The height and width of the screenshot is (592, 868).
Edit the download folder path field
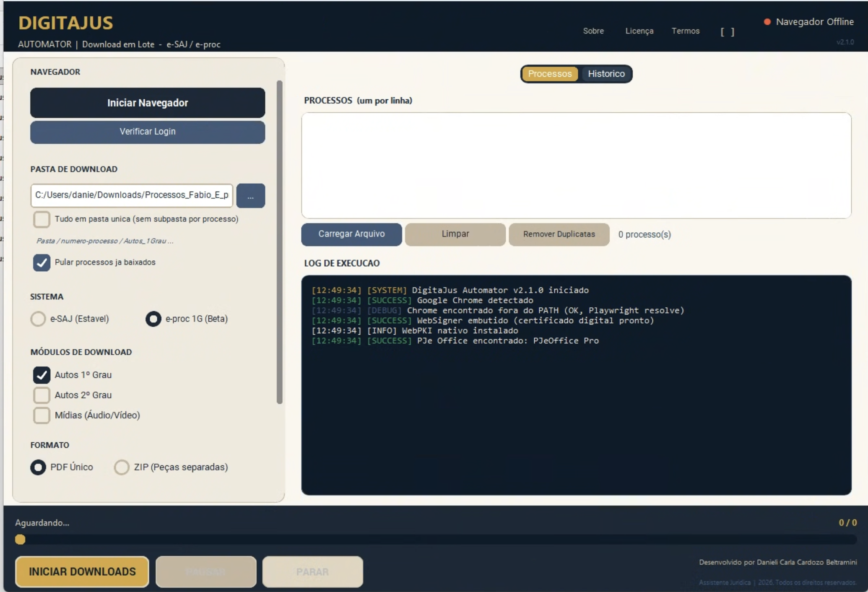pos(131,195)
